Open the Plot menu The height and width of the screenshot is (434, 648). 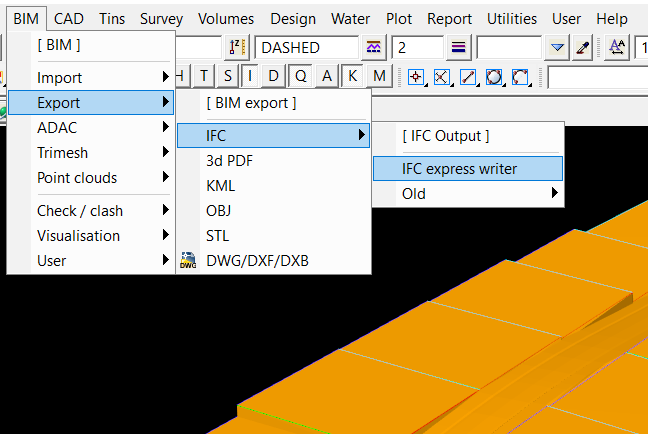click(x=399, y=19)
